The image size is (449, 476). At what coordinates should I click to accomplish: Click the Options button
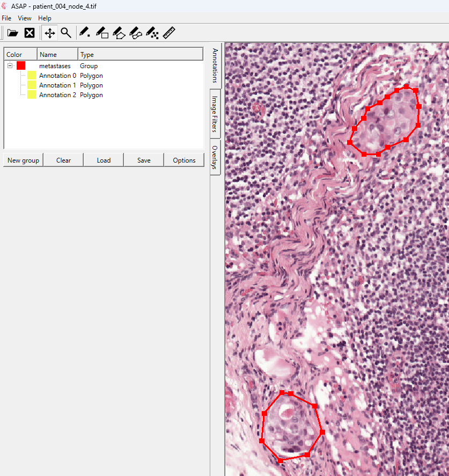pos(184,160)
